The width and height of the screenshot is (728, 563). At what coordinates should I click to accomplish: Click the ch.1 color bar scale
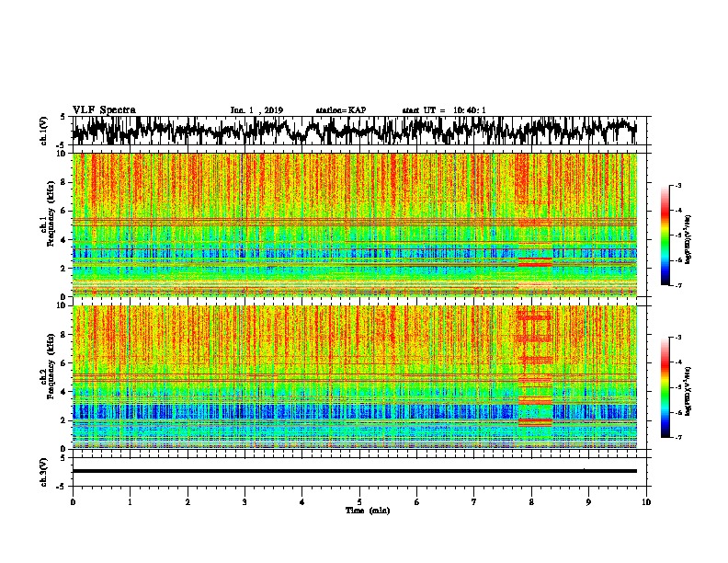pyautogui.click(x=665, y=236)
